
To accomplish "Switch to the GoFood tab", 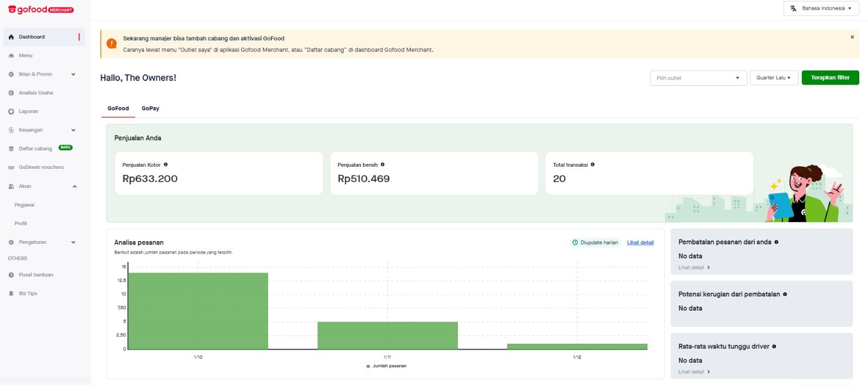I will click(x=118, y=109).
